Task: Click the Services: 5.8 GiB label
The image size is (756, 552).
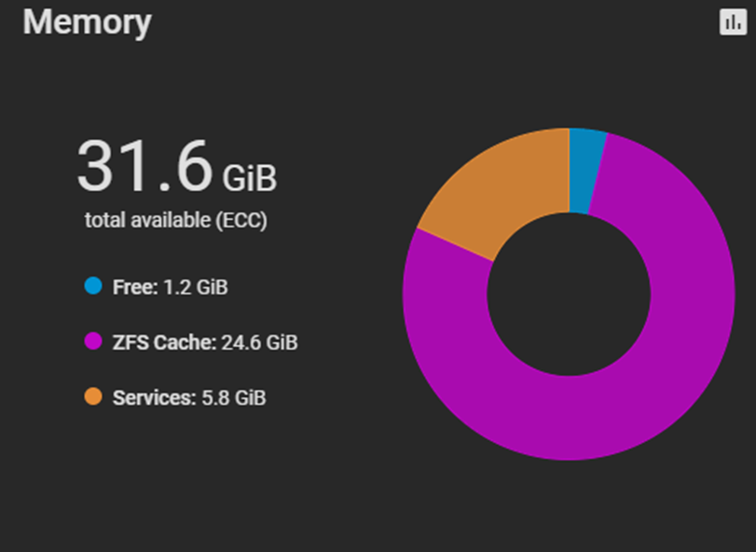Action: (x=189, y=398)
